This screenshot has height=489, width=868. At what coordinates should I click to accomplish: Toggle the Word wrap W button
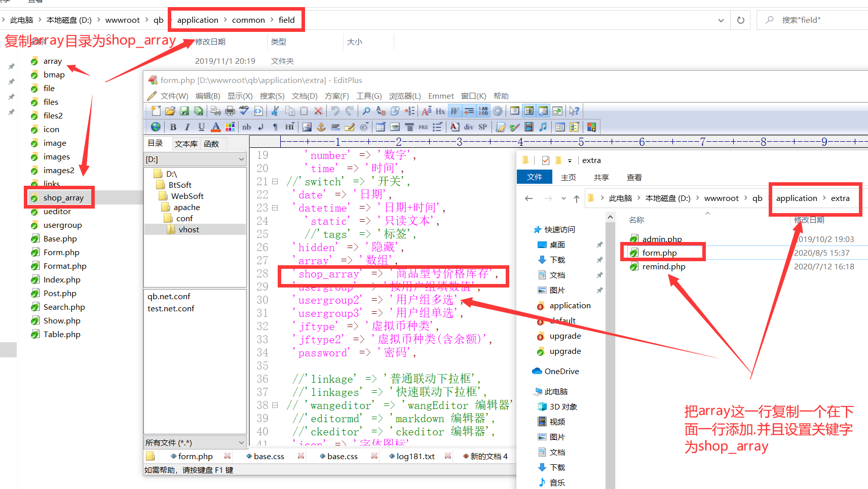click(455, 111)
